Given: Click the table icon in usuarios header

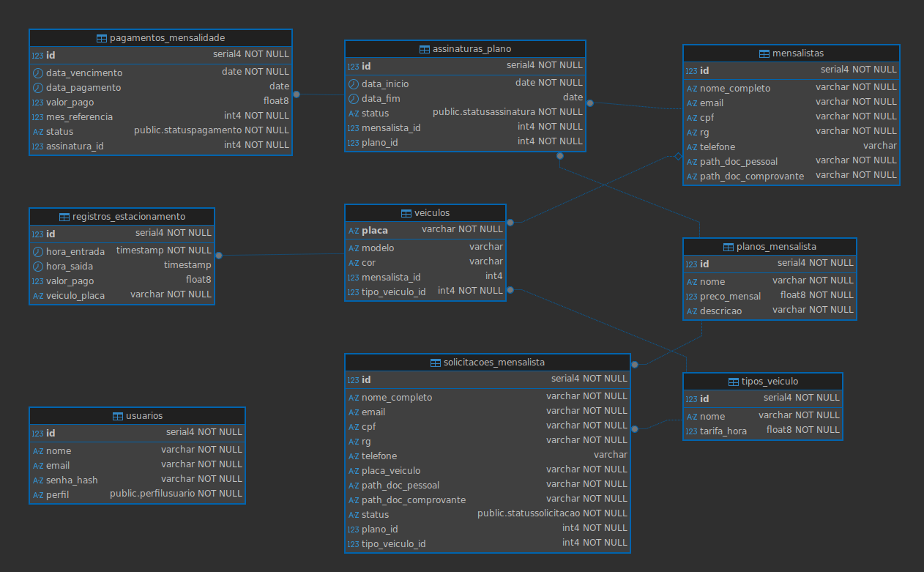Looking at the screenshot, I should click(x=118, y=416).
